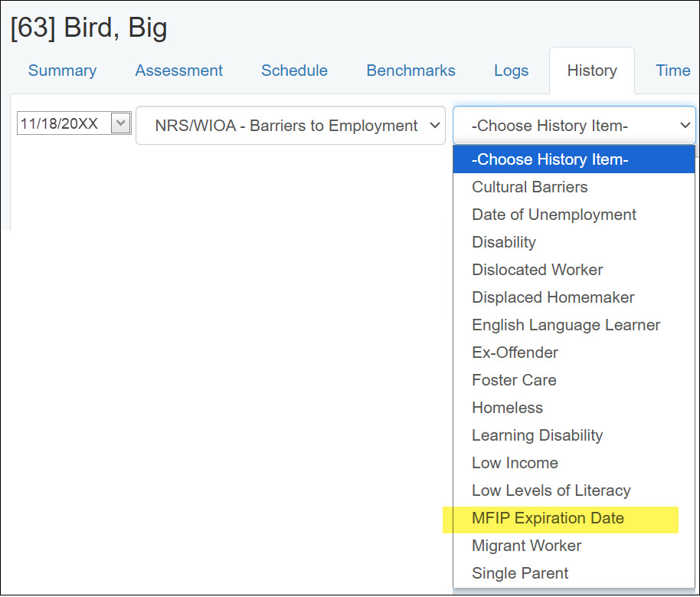Viewport: 700px width, 597px height.
Task: Choose Dislocated Worker from the history list
Action: pyautogui.click(x=537, y=270)
